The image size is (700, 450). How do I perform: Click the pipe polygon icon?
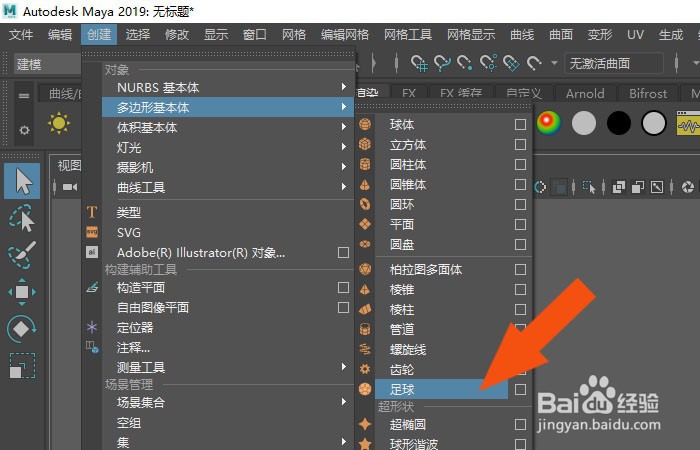click(365, 329)
